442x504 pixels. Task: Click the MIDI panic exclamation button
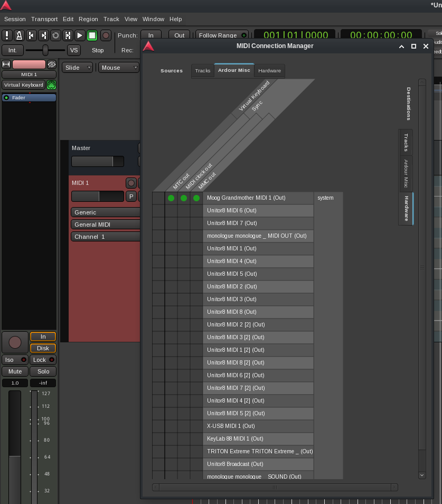(x=7, y=35)
